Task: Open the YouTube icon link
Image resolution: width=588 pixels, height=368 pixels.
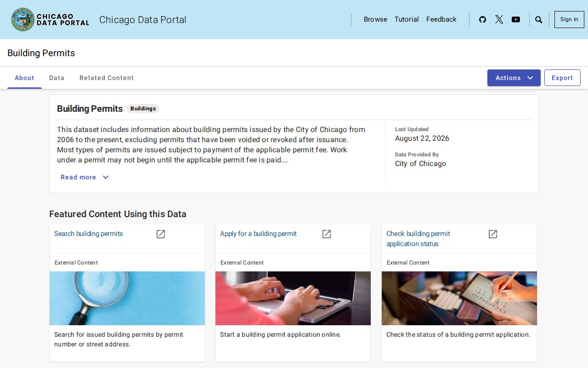Action: tap(516, 19)
